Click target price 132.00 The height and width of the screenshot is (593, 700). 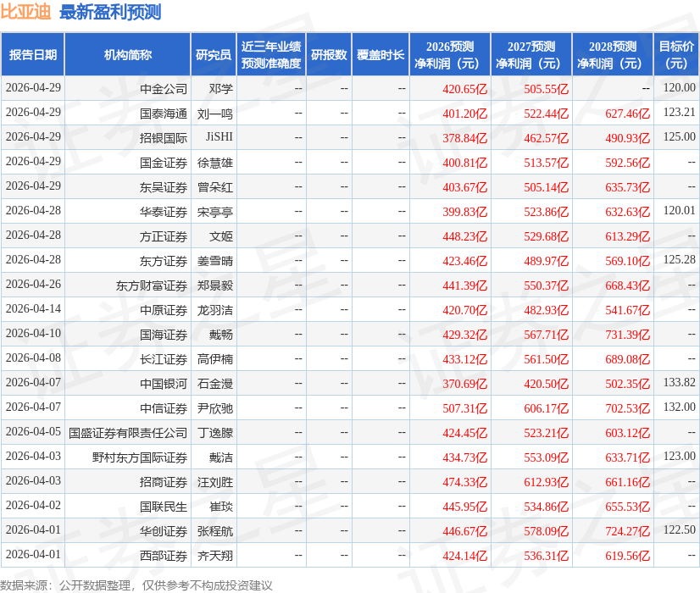click(x=679, y=407)
